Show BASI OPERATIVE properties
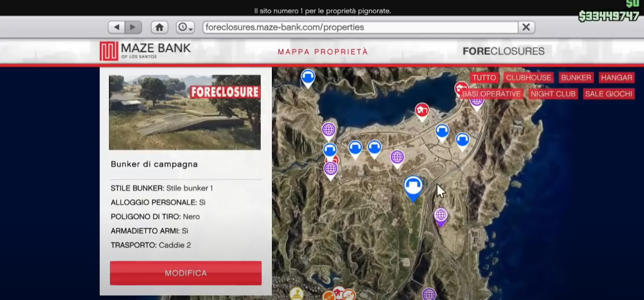Viewport: 644px width, 300px height. click(491, 94)
